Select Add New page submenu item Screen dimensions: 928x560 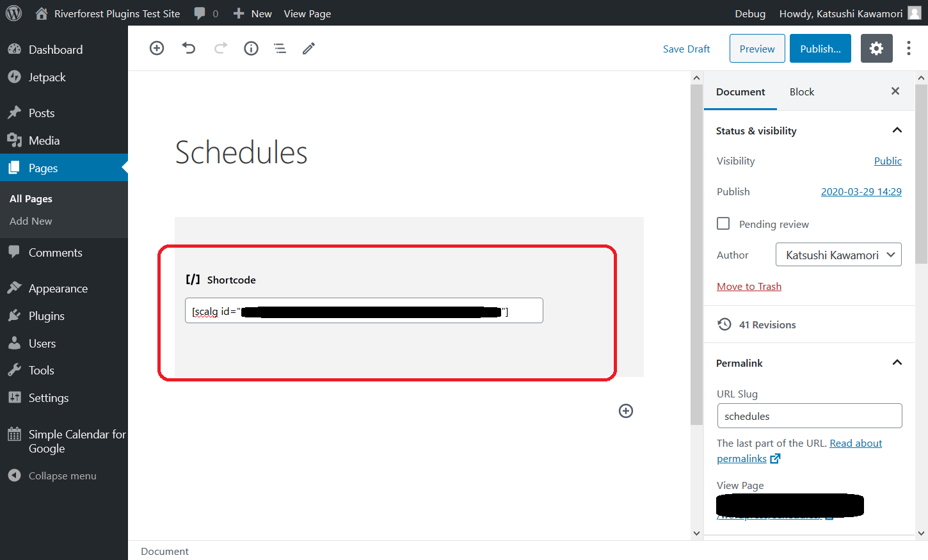point(31,221)
